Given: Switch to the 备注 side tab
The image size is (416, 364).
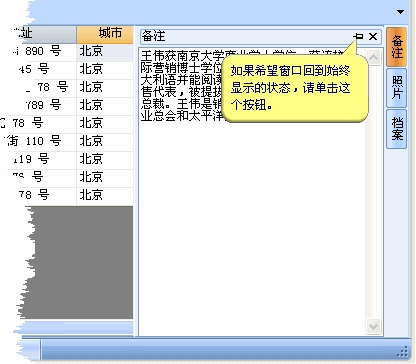Looking at the screenshot, I should coord(397,47).
